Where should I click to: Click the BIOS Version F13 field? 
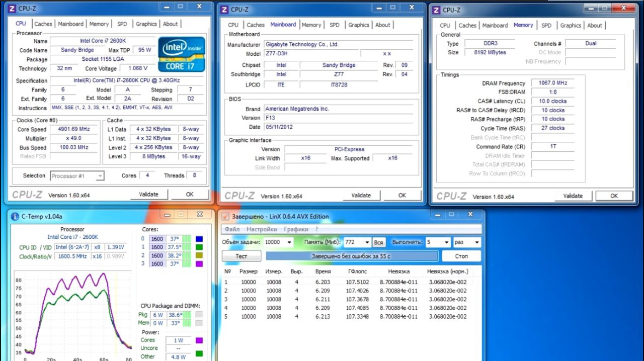[339, 118]
